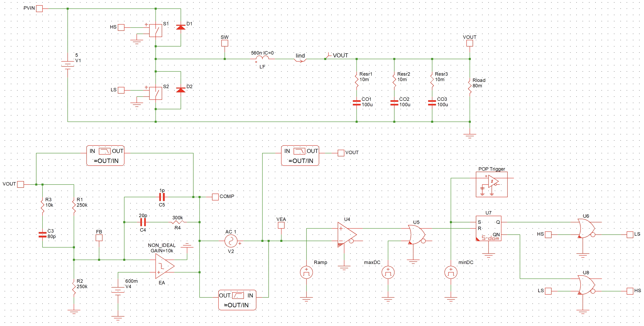Viewport: 644px width, 326px height.
Task: Click the Iind current probe arrow
Action: [300, 60]
